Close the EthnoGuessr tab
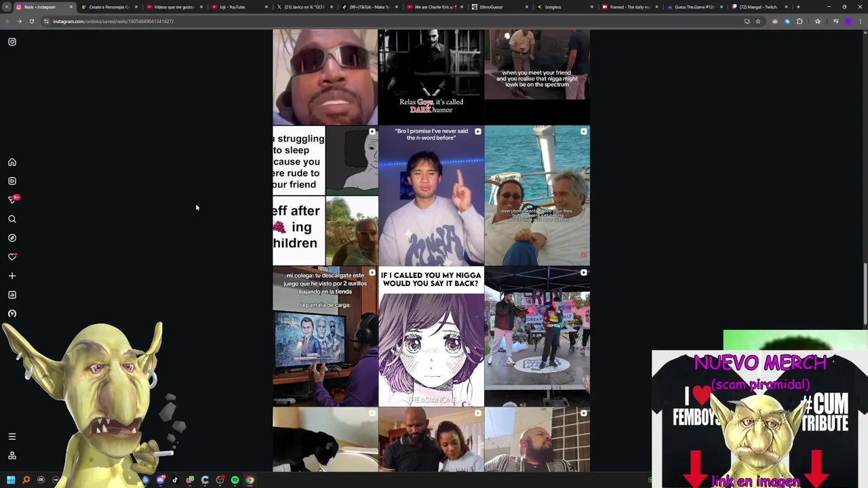868x488 pixels. (x=526, y=7)
